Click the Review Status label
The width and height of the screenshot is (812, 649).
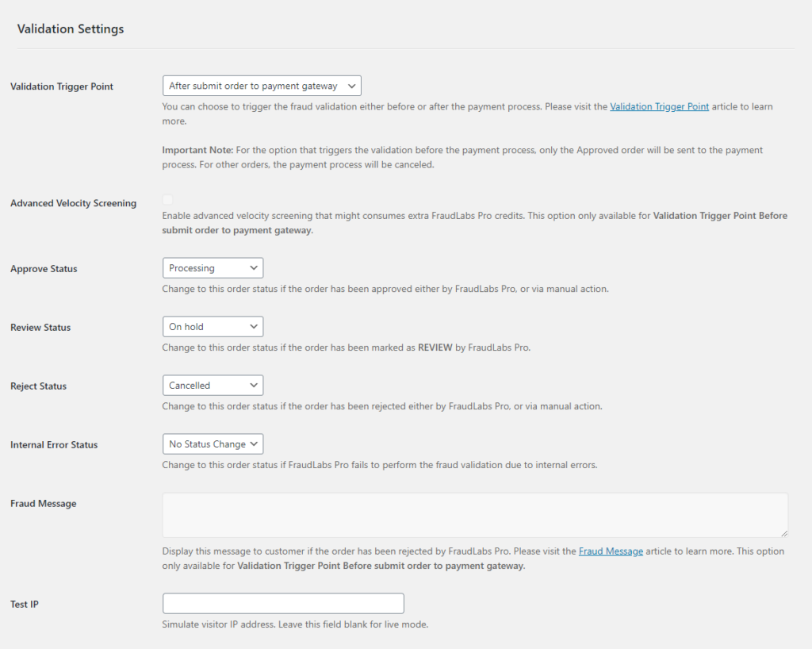pyautogui.click(x=40, y=328)
